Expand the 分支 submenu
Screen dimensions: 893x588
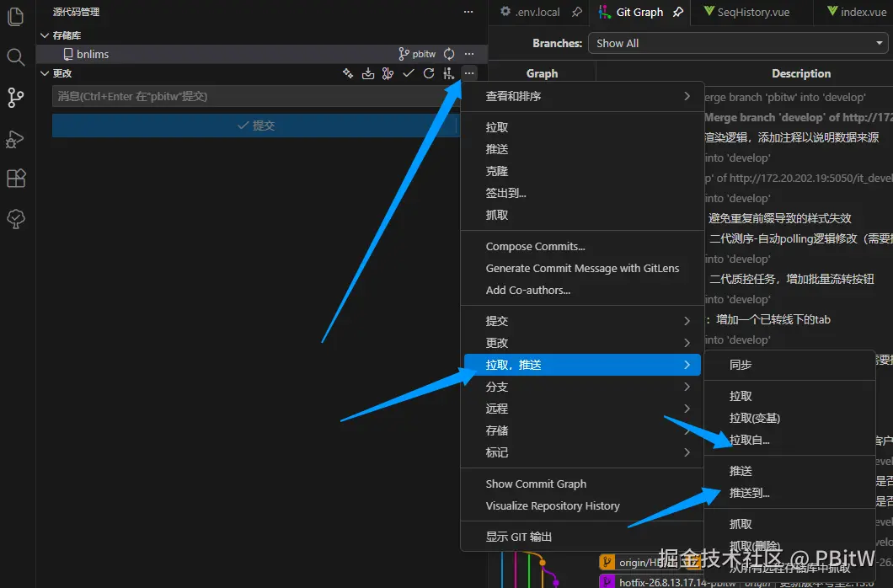tap(583, 387)
